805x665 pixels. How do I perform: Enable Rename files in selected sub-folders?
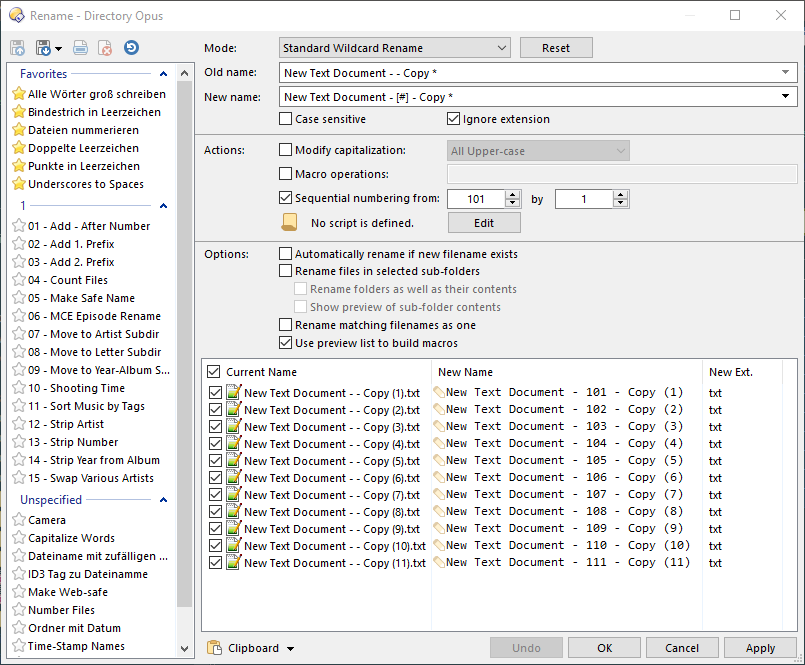click(285, 271)
